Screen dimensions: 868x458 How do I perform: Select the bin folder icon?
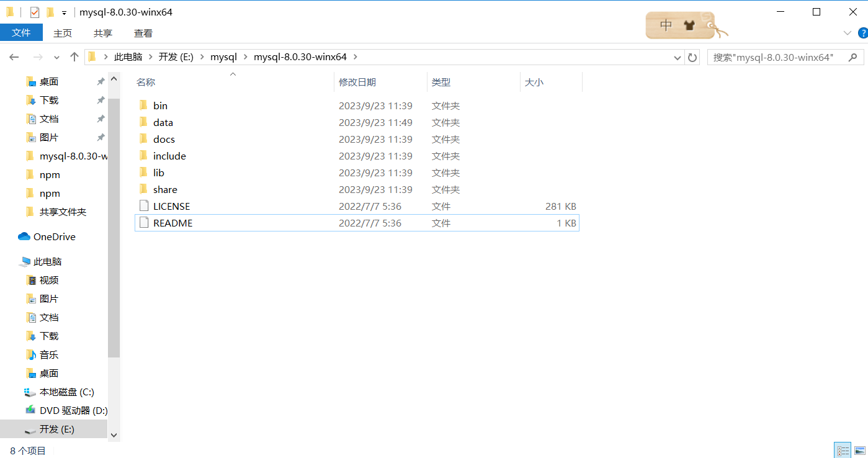143,106
